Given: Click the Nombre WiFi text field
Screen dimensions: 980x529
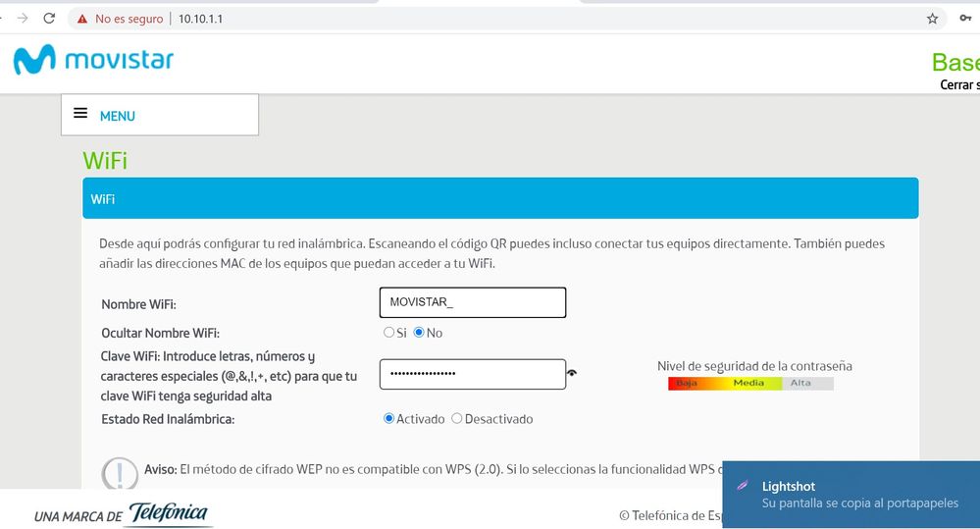Looking at the screenshot, I should pyautogui.click(x=473, y=302).
